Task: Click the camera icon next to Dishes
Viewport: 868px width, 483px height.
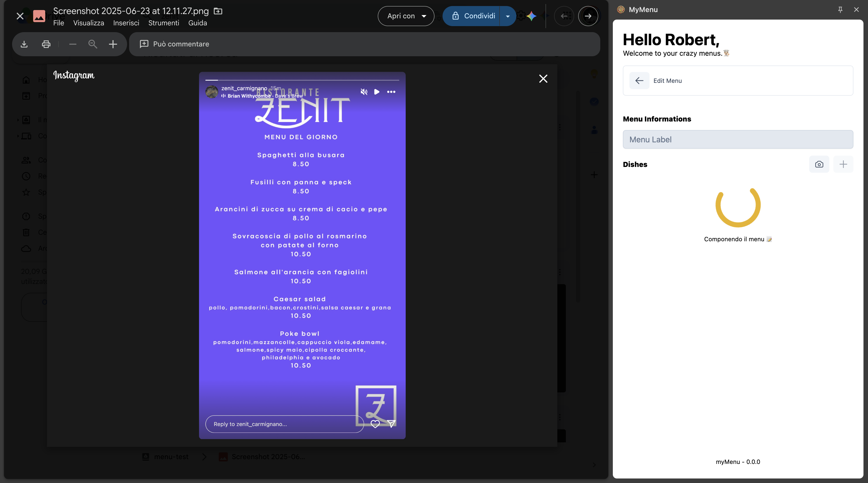Action: 819,164
